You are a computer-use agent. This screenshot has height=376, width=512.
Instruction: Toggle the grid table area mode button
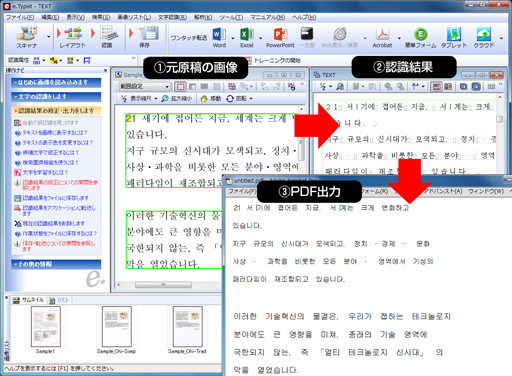coord(217,87)
